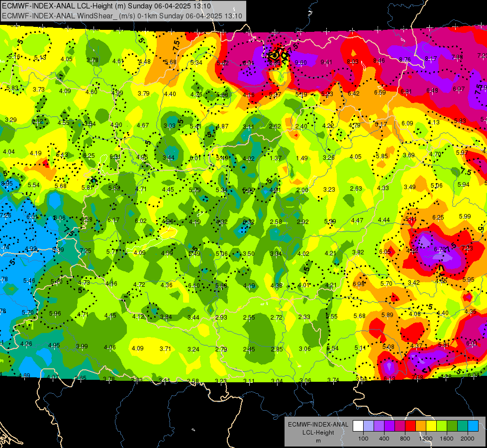This screenshot has height=448, width=487.
Task: Click the wind shear value 8.03
Action: 353,62
